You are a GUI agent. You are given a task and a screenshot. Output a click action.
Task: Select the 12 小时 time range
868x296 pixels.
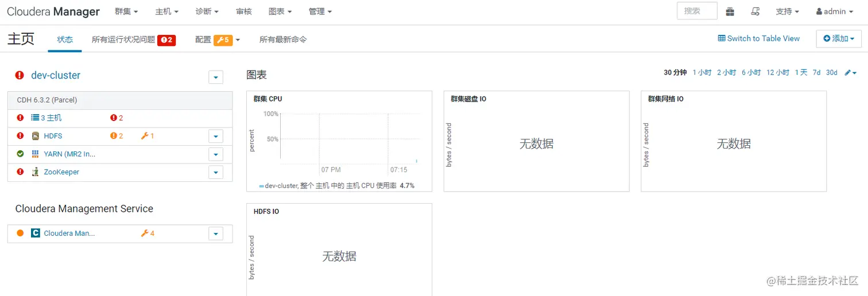778,72
